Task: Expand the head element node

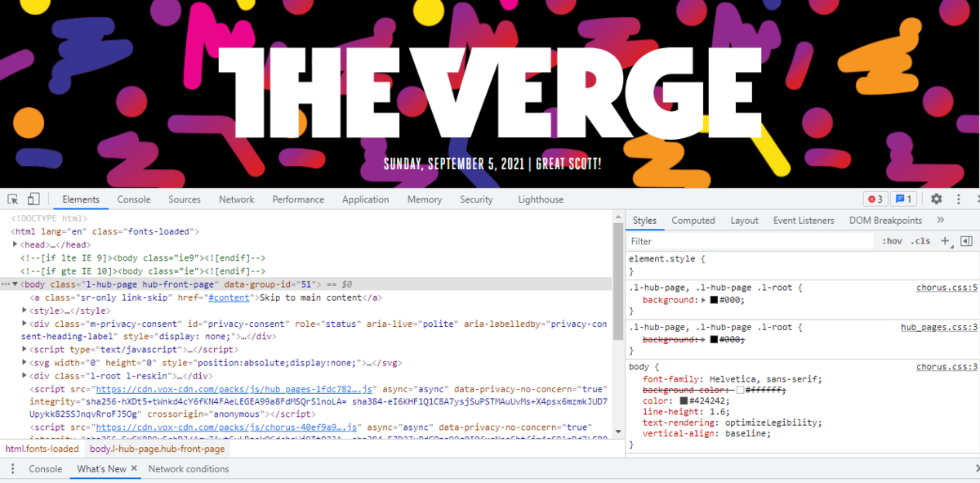Action: pos(16,245)
